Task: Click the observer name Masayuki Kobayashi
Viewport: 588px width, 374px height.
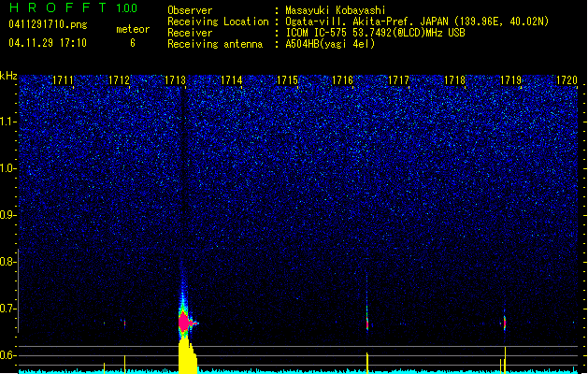Action: pyautogui.click(x=336, y=10)
